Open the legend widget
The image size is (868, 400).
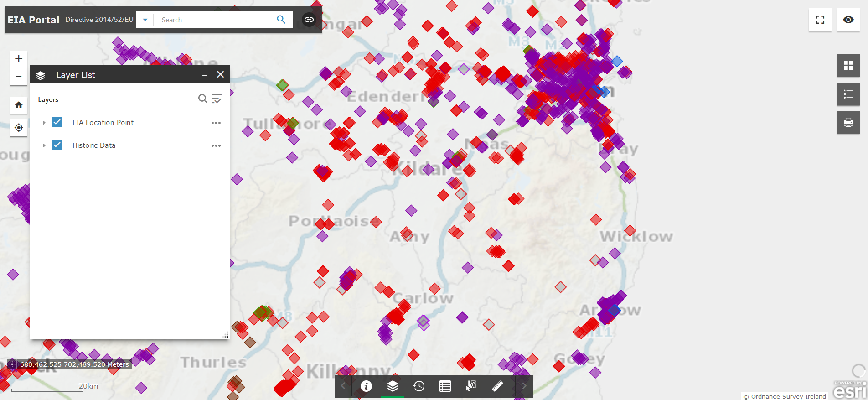(x=848, y=94)
